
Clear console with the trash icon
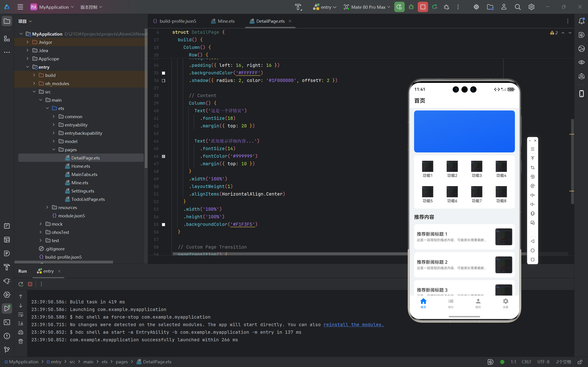tap(21, 341)
